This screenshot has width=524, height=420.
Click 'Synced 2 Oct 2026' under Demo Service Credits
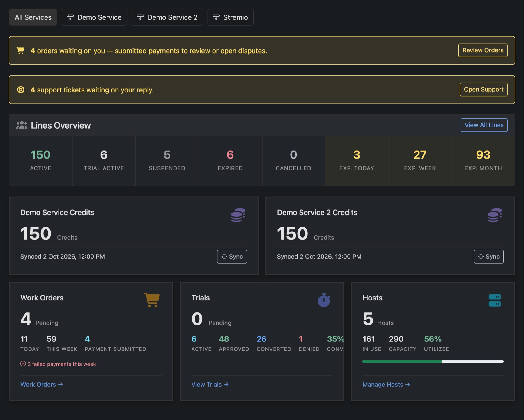pos(63,257)
